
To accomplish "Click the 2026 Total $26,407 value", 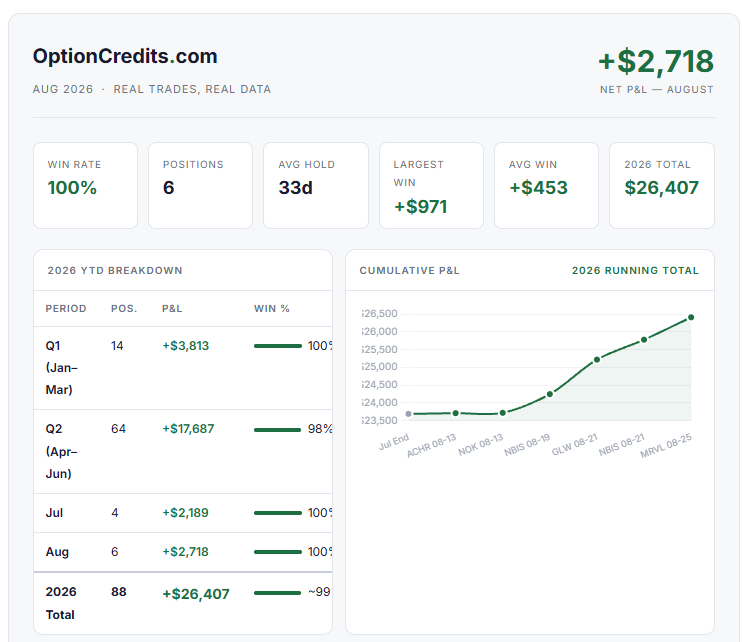I will [661, 188].
